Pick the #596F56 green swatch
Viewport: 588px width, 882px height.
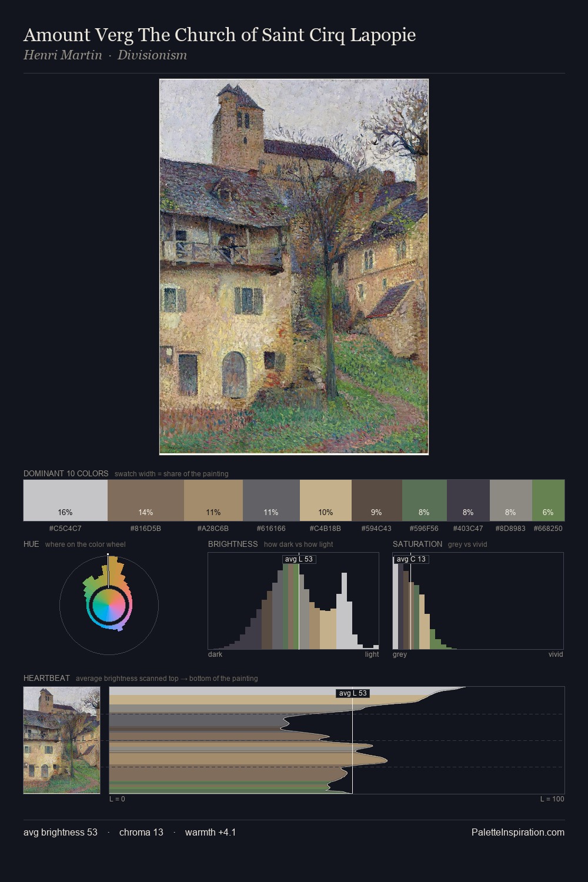[425, 500]
